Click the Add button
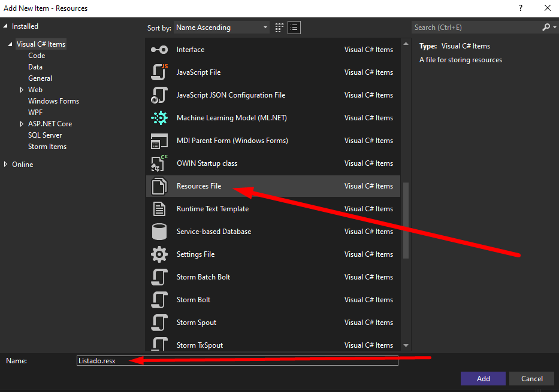559x392 pixels. (483, 378)
